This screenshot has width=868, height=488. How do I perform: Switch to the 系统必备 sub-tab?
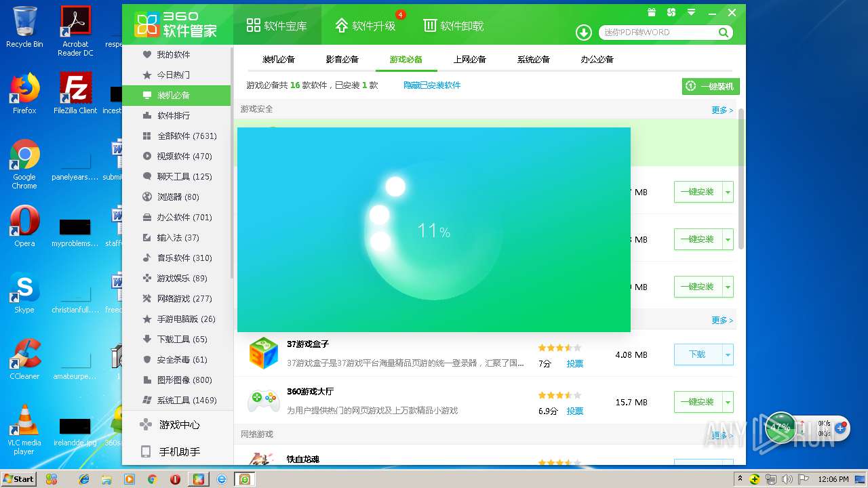534,60
